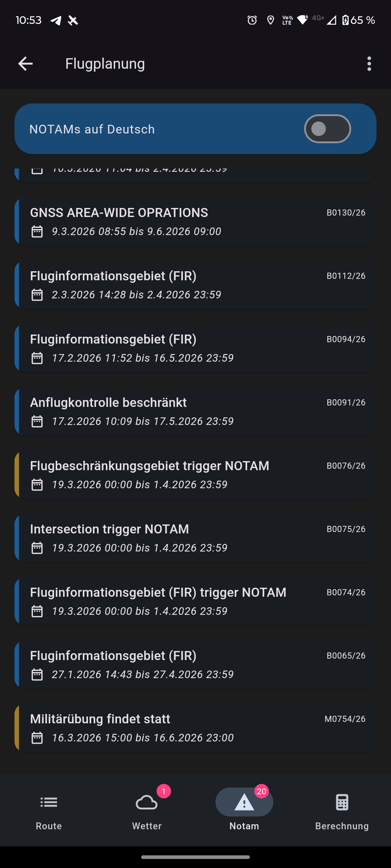
Task: Tap the Notam warning triangle icon
Action: [x=244, y=803]
